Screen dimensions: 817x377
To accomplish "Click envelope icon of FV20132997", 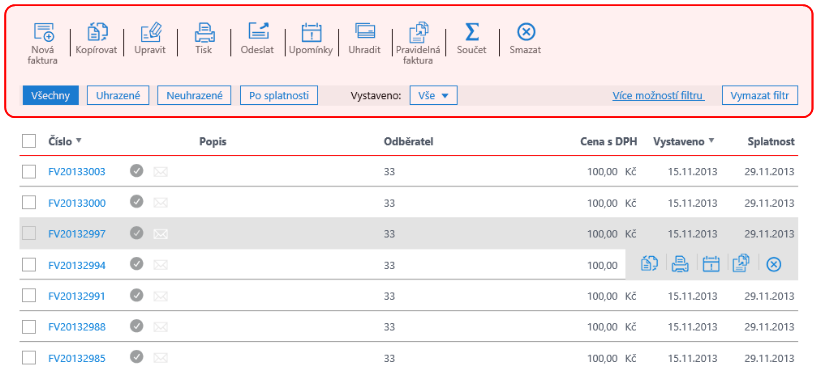I will [160, 234].
